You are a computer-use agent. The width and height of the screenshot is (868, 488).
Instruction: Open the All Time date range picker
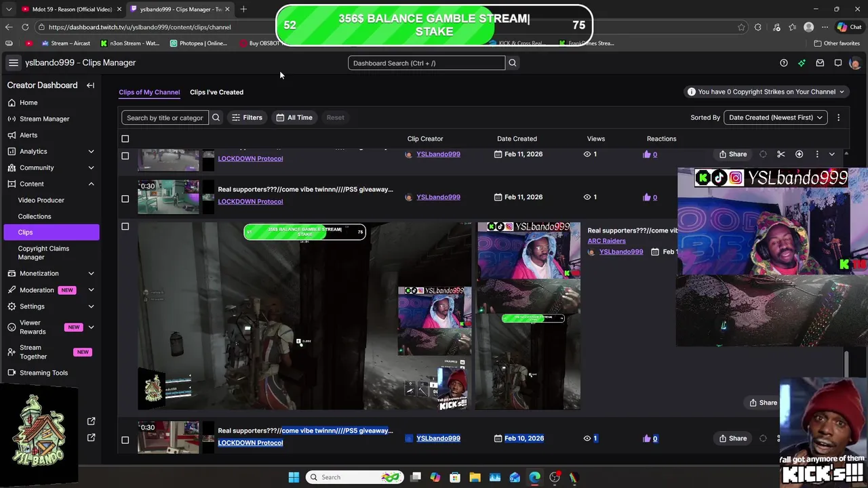pyautogui.click(x=294, y=117)
